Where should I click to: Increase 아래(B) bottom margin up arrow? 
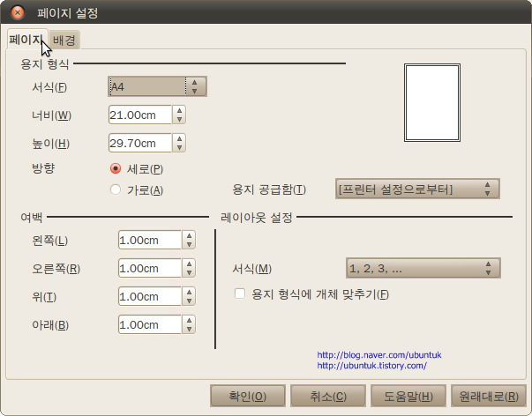pyautogui.click(x=189, y=320)
